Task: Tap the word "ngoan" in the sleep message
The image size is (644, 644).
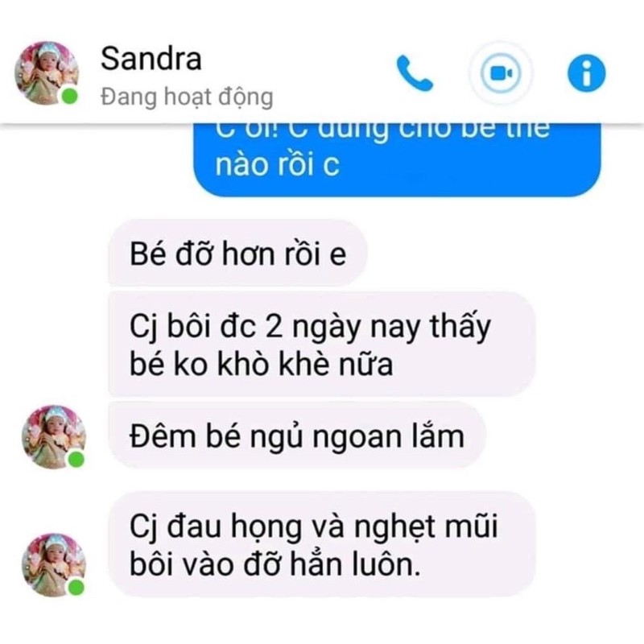Action: (357, 437)
